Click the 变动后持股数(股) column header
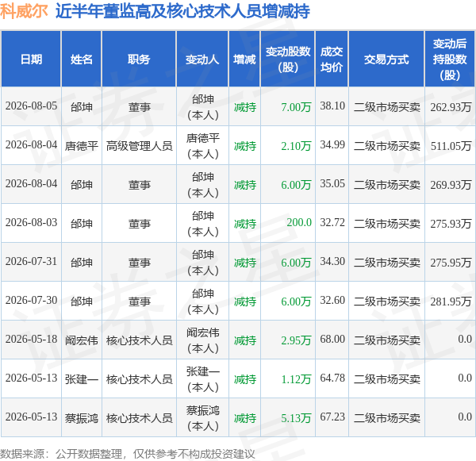This screenshot has width=476, height=461. pos(450,59)
